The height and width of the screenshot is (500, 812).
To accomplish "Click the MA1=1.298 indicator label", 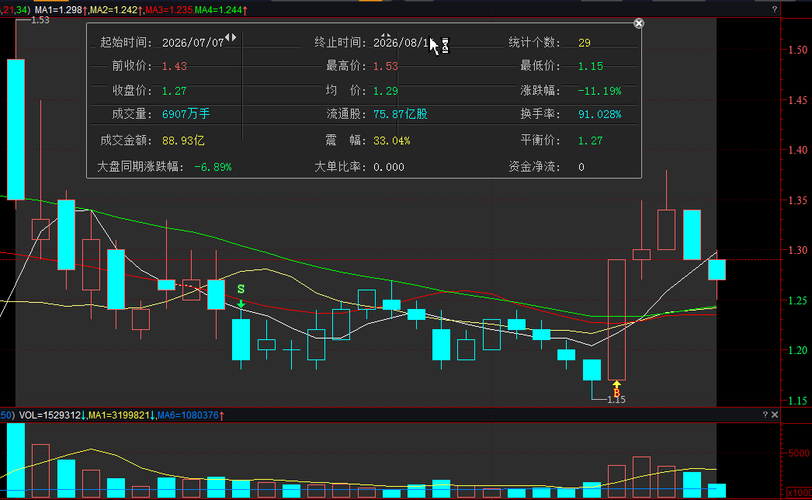I will (x=58, y=10).
